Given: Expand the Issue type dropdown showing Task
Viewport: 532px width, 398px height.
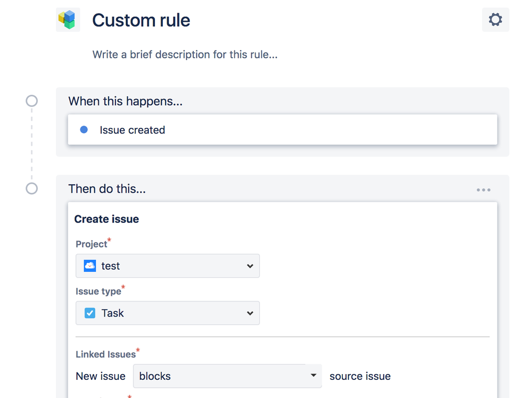Looking at the screenshot, I should [x=168, y=313].
